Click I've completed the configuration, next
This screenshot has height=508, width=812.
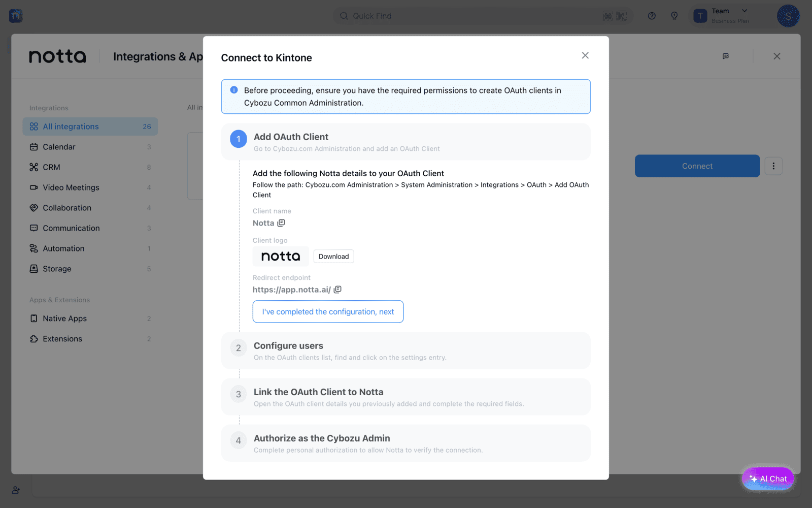pyautogui.click(x=328, y=311)
